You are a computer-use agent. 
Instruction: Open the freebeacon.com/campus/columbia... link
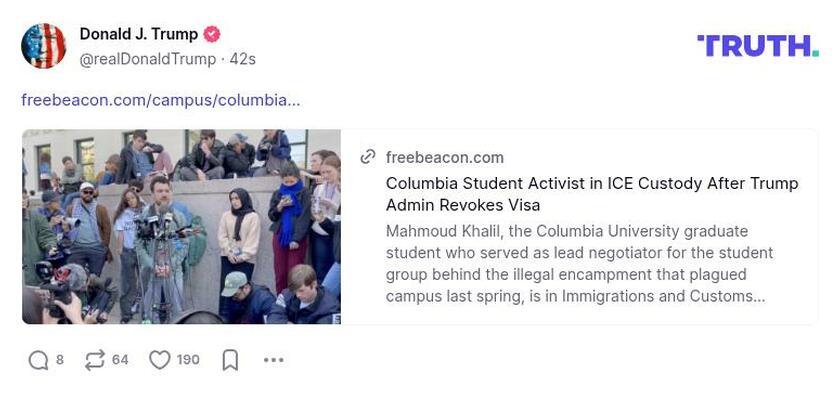160,100
